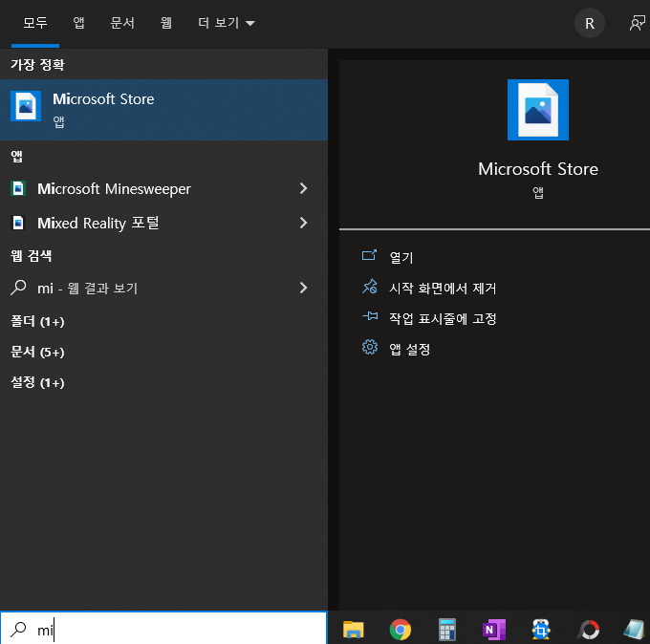Expand the Microsoft Minesweeper chevron
The image size is (650, 644).
(303, 188)
